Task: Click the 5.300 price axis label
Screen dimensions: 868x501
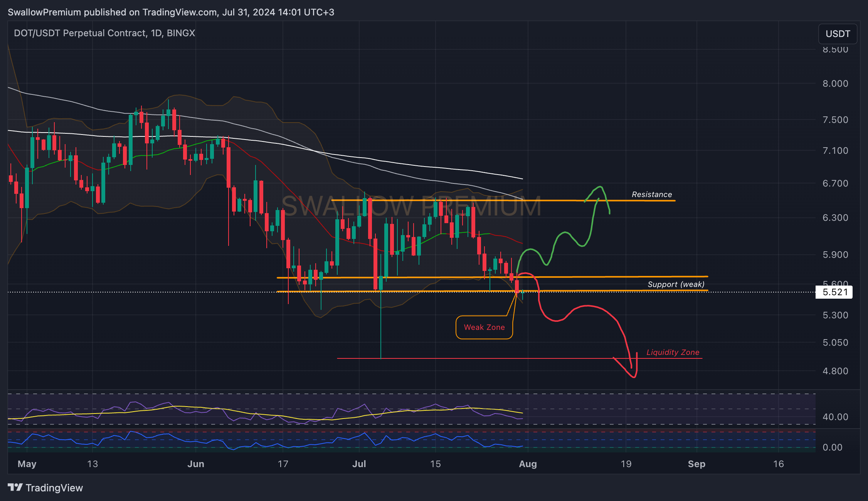Action: pos(835,315)
